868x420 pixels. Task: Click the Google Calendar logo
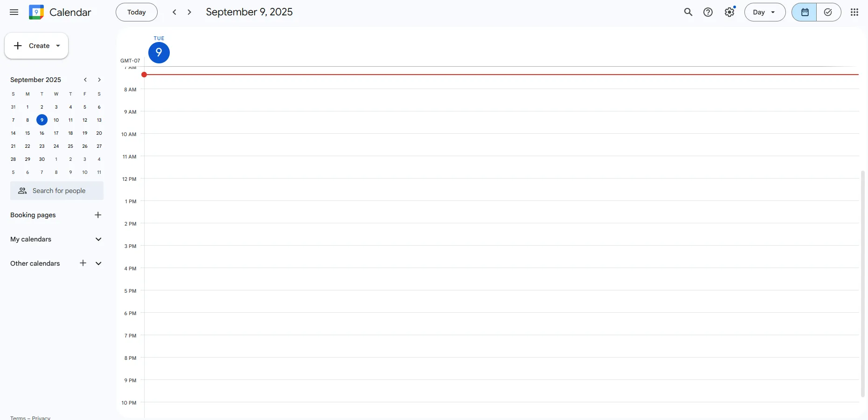click(36, 12)
